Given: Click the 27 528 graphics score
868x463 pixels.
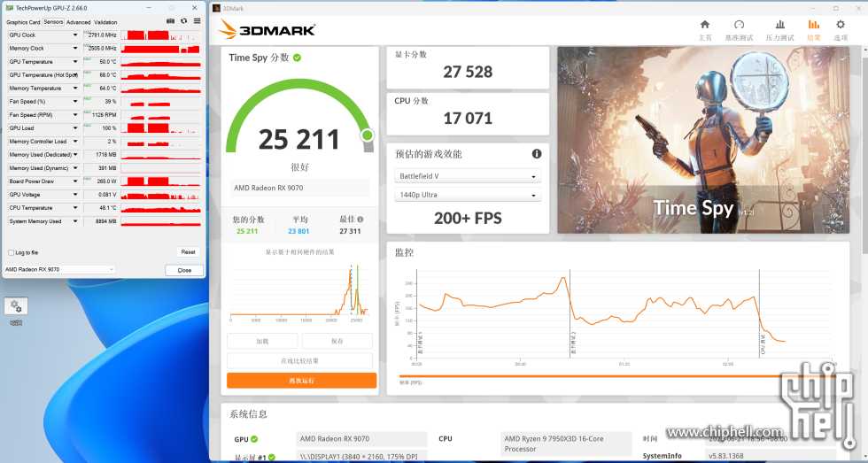Looking at the screenshot, I should click(x=468, y=72).
